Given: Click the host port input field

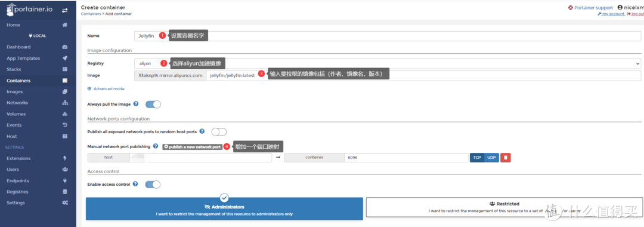Looking at the screenshot, I should [x=200, y=158].
